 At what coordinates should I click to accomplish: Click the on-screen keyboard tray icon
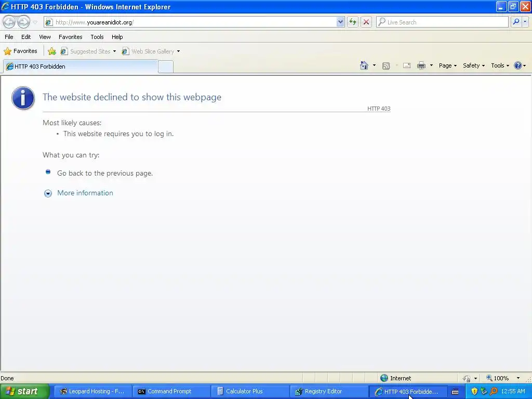(x=455, y=392)
